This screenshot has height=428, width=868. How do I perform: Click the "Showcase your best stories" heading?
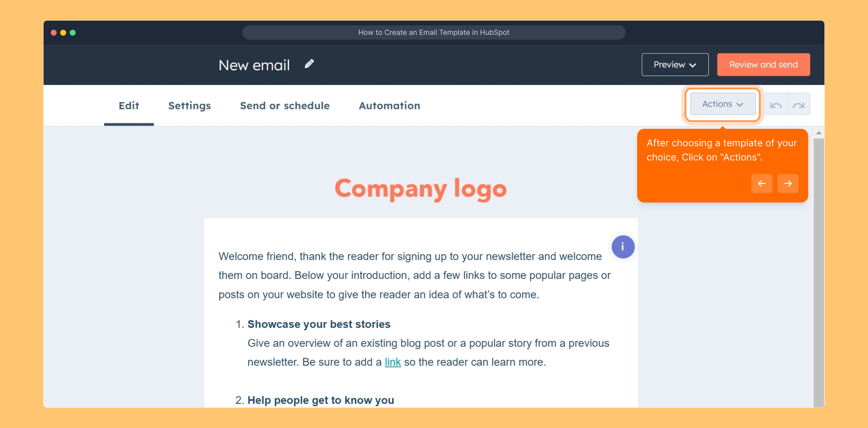319,324
